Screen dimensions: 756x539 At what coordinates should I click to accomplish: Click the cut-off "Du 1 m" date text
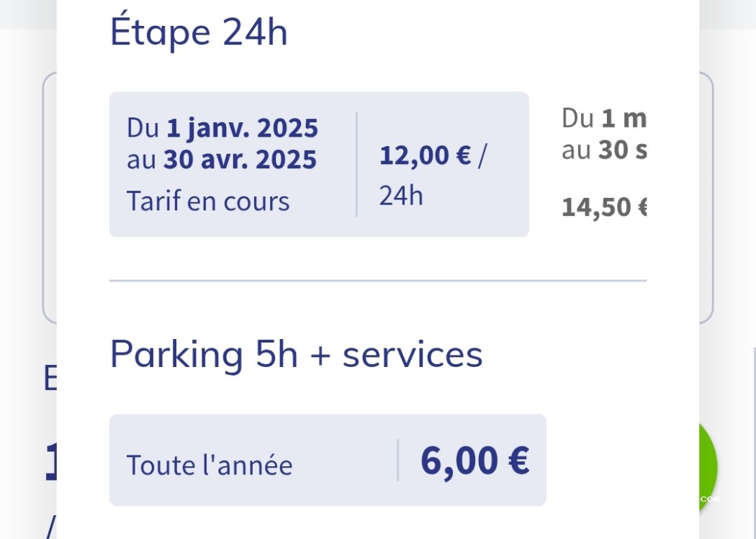(x=603, y=119)
